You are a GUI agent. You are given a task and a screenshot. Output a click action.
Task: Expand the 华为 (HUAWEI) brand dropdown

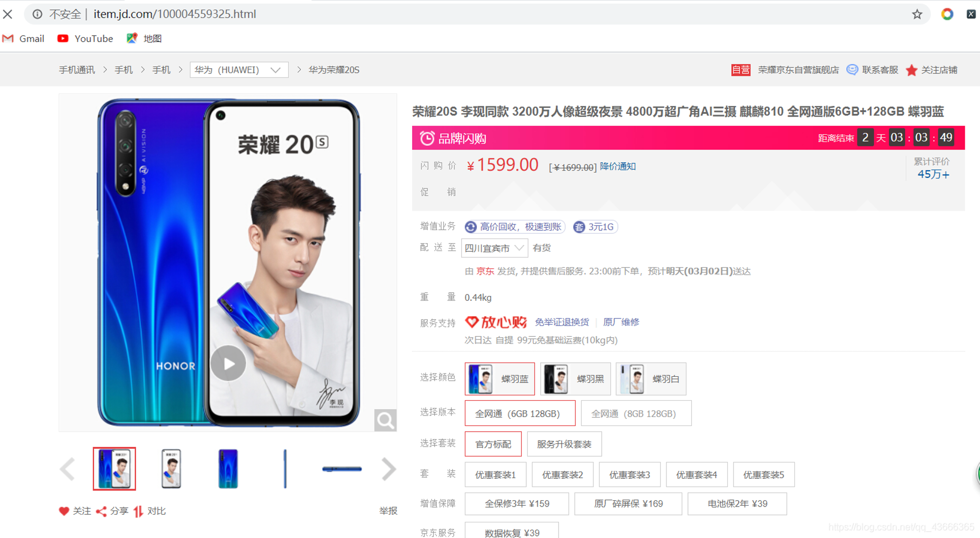[x=239, y=70]
